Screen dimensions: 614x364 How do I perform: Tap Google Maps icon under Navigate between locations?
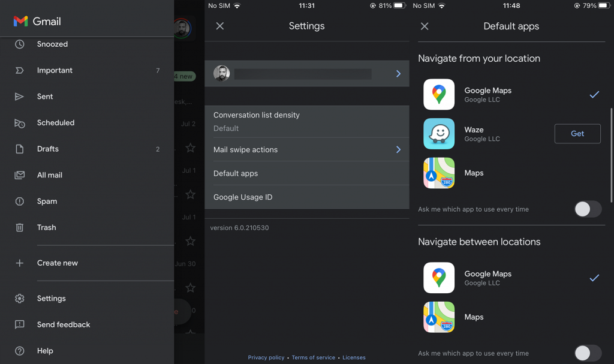coord(439,278)
